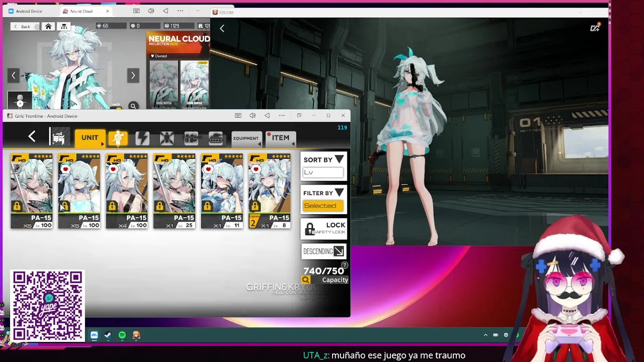Click pop-out window icon in Girls' Frontline titlebar
This screenshot has width=644, height=362.
(x=299, y=116)
